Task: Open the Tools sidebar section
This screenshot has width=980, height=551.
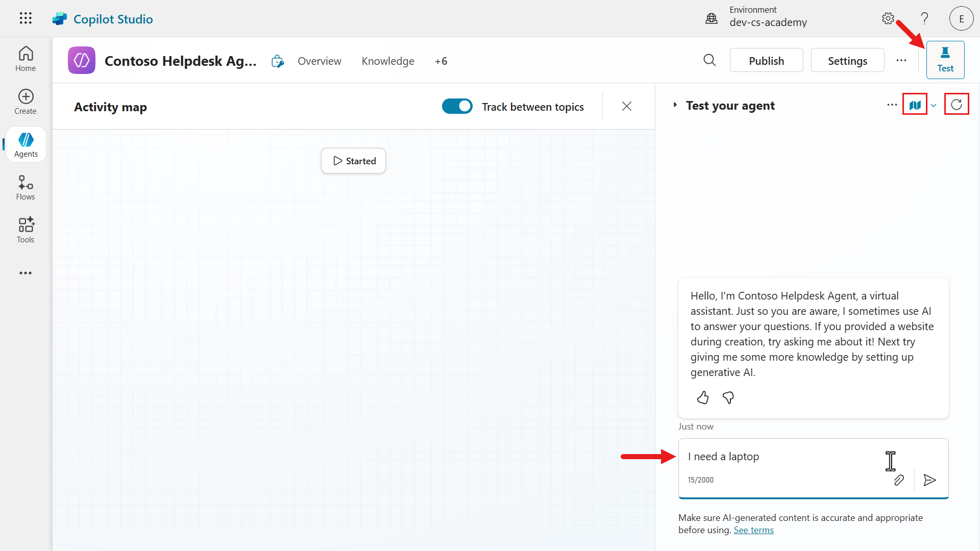Action: 26,231
